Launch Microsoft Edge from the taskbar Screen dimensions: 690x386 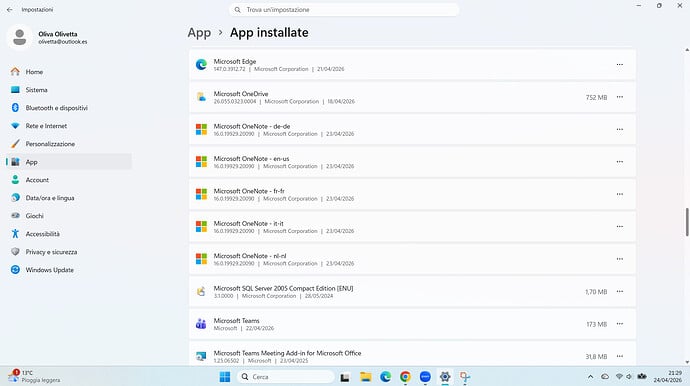coord(385,377)
